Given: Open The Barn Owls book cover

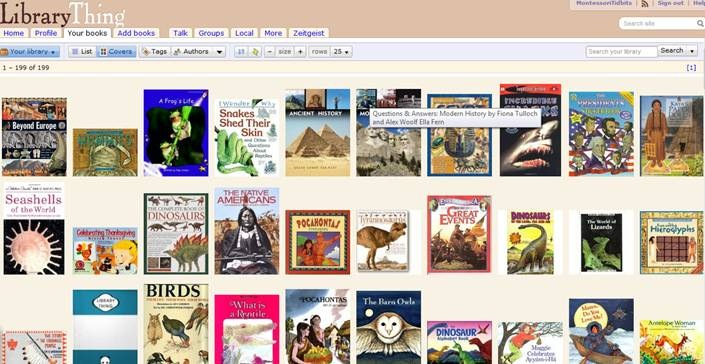Looking at the screenshot, I should point(388,327).
